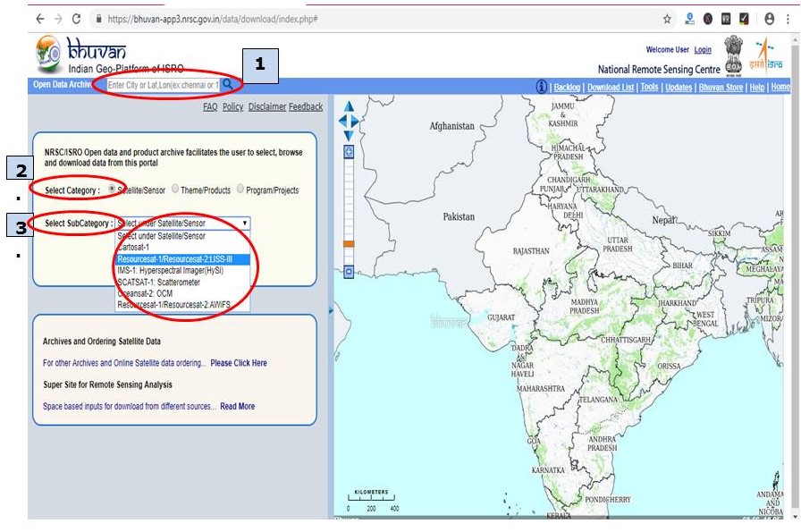The height and width of the screenshot is (532, 801).
Task: Go to Home link
Action: [x=780, y=87]
